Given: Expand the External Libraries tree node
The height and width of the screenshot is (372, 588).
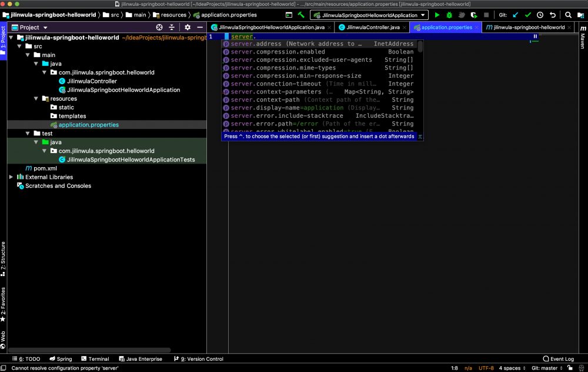Looking at the screenshot, I should coord(11,177).
